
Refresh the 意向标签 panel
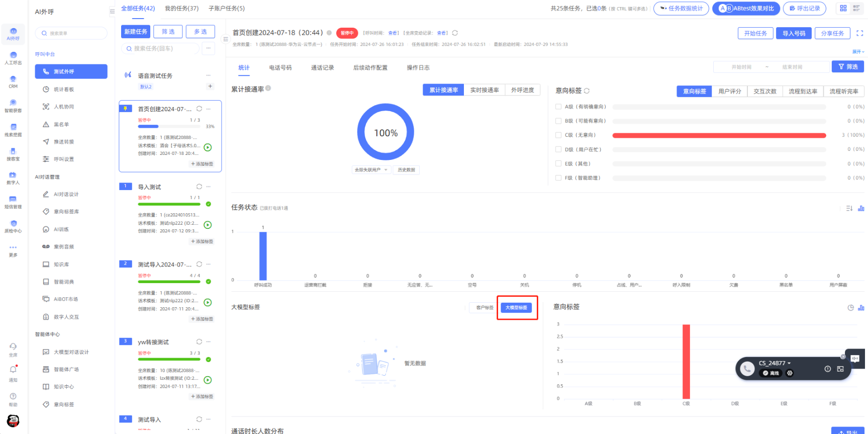587,91
